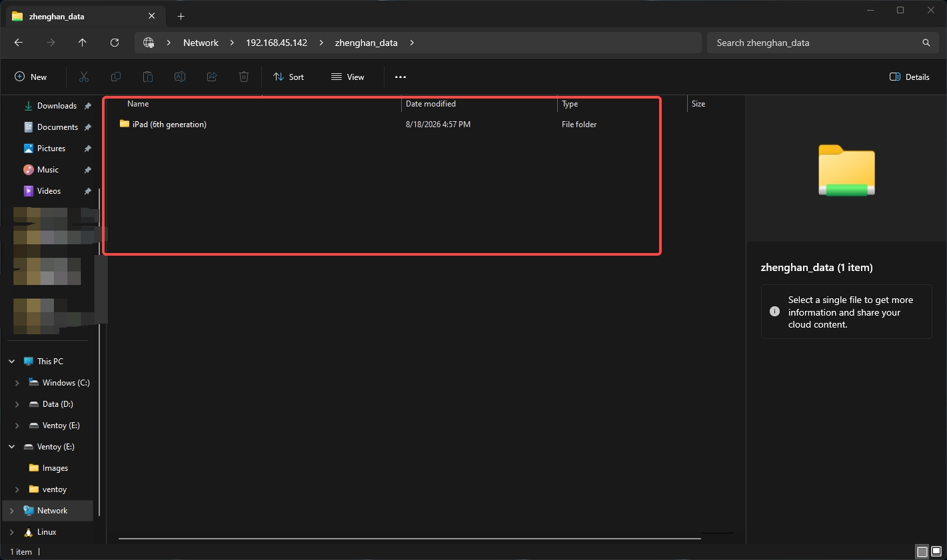Click the Delete trash icon
947x560 pixels.
click(x=244, y=77)
